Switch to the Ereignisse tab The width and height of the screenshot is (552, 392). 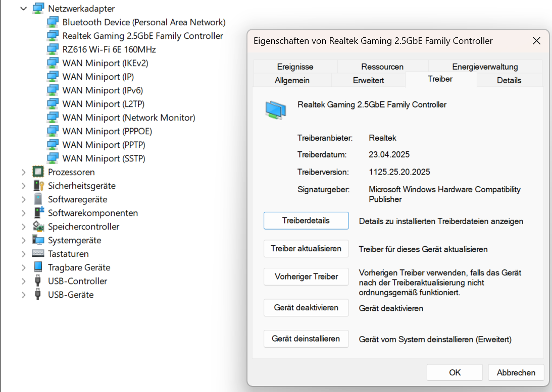click(295, 67)
